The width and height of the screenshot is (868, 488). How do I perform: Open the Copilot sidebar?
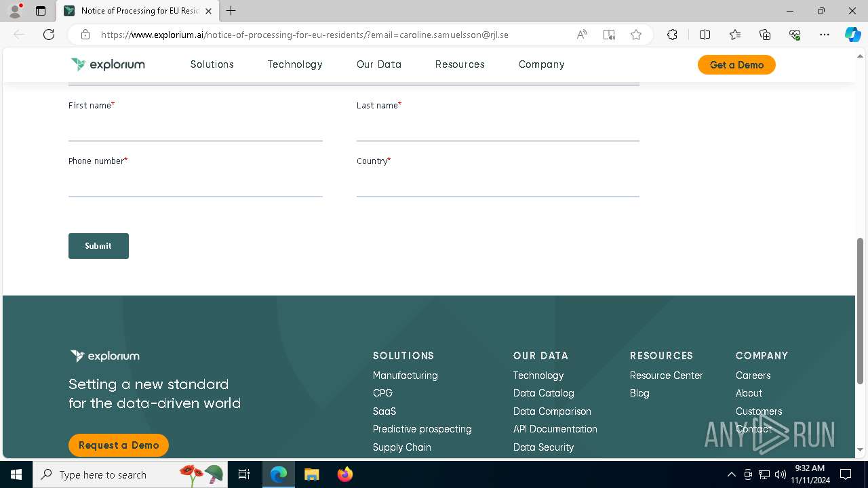click(x=852, y=35)
